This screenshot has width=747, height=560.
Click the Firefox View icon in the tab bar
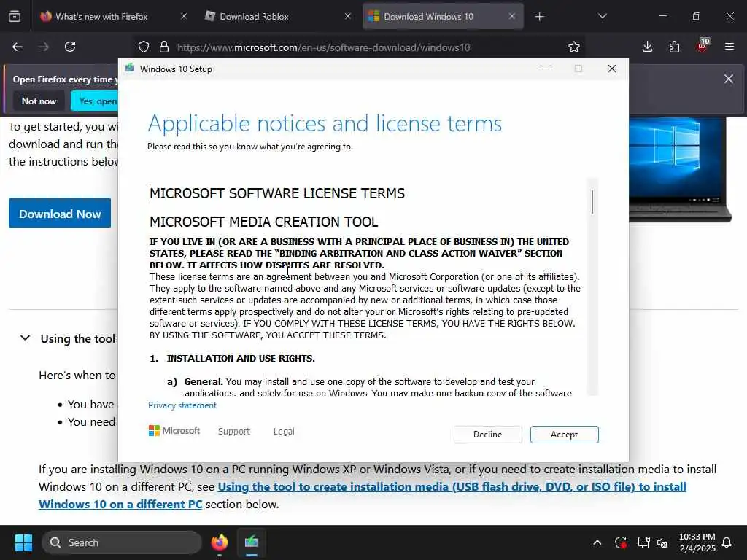click(x=15, y=17)
